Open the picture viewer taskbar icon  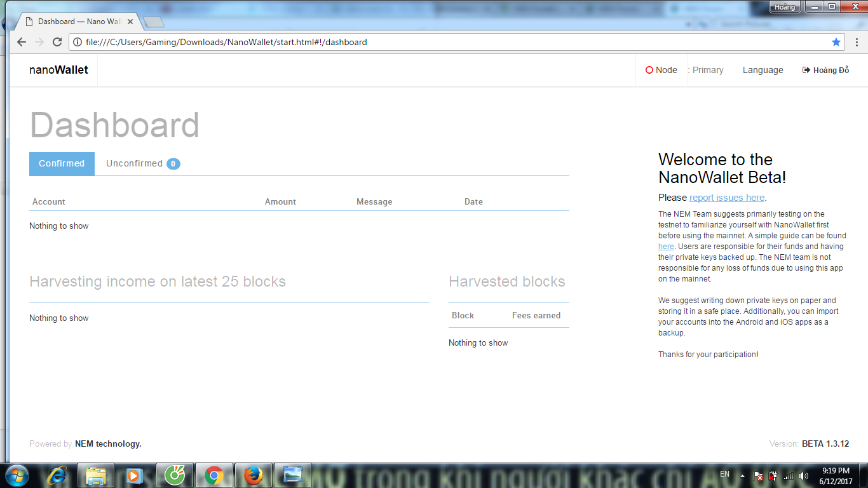(x=292, y=475)
